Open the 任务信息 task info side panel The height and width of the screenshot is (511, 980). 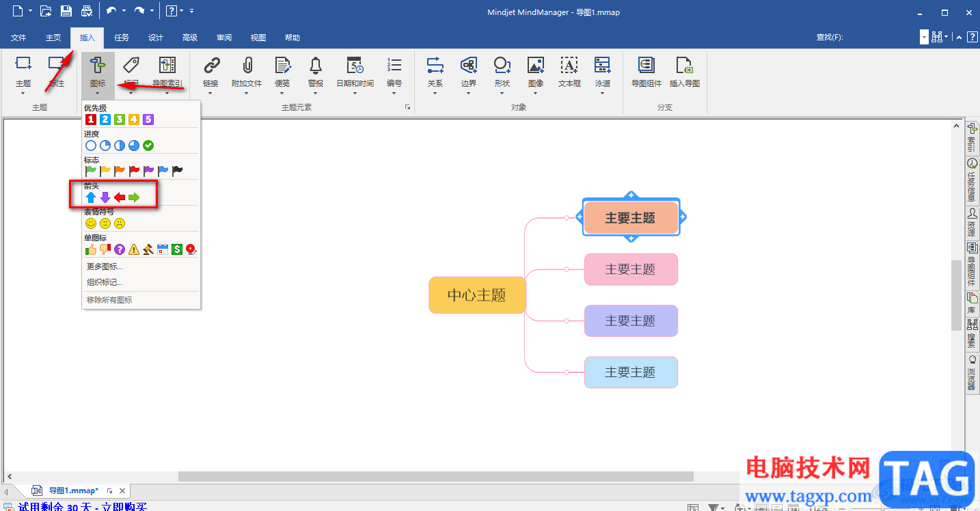[972, 180]
